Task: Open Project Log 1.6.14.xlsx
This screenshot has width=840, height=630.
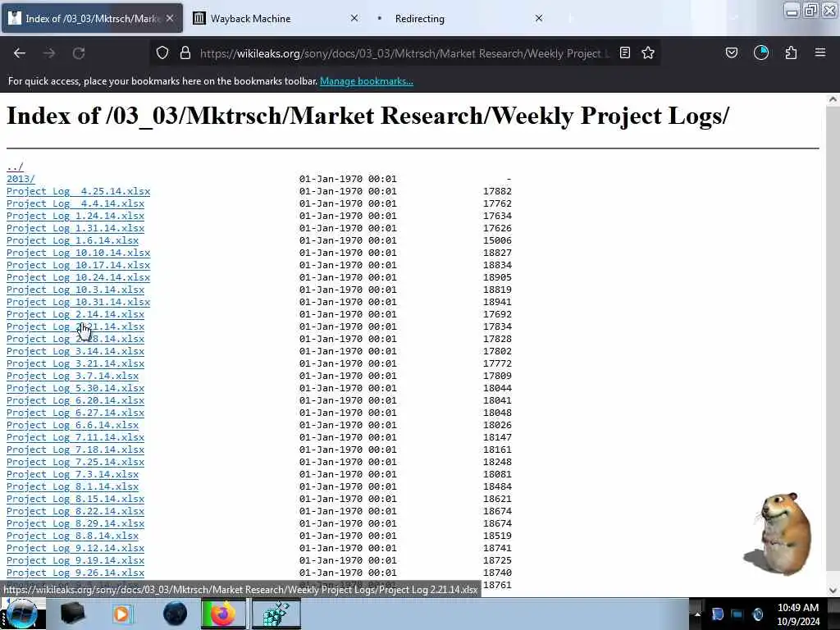Action: [72, 240]
